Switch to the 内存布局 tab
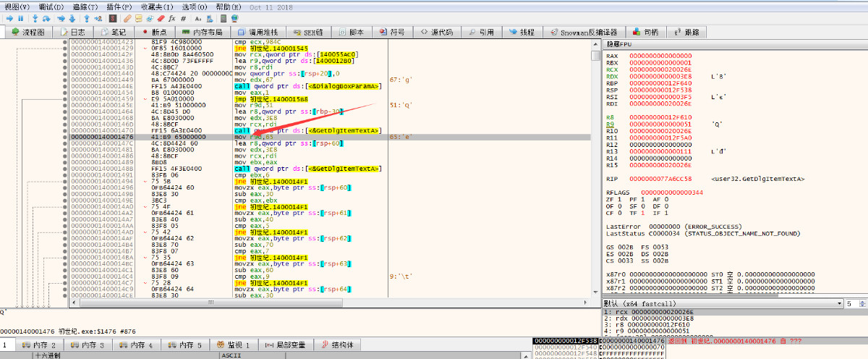Image resolution: width=868 pixels, height=359 pixels. 202,32
